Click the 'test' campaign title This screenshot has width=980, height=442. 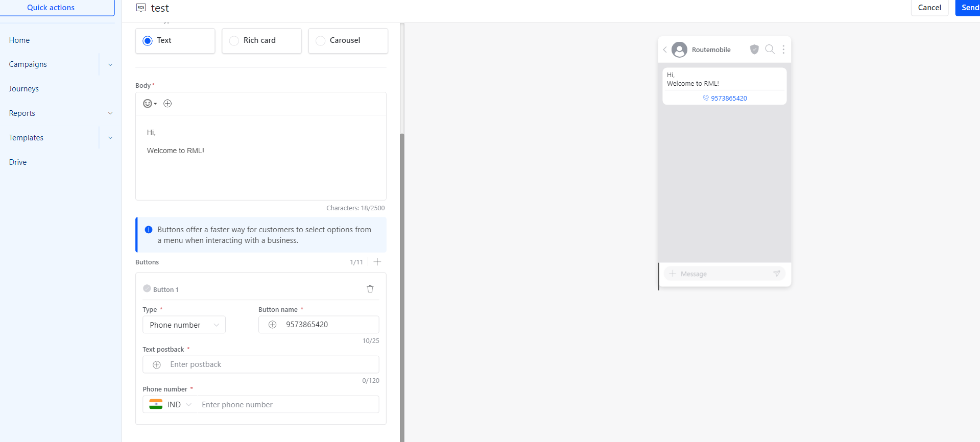tap(160, 8)
